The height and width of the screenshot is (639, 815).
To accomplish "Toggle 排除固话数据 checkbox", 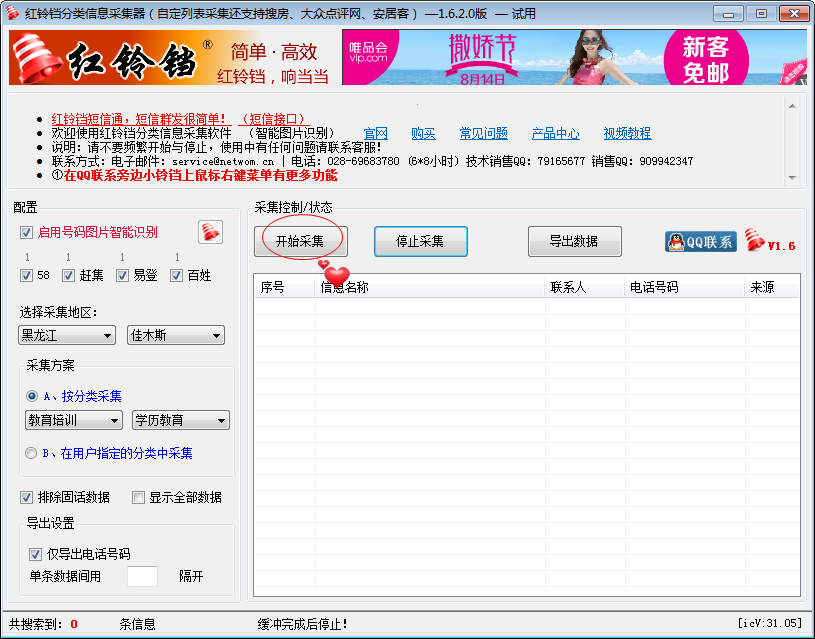I will coord(27,498).
